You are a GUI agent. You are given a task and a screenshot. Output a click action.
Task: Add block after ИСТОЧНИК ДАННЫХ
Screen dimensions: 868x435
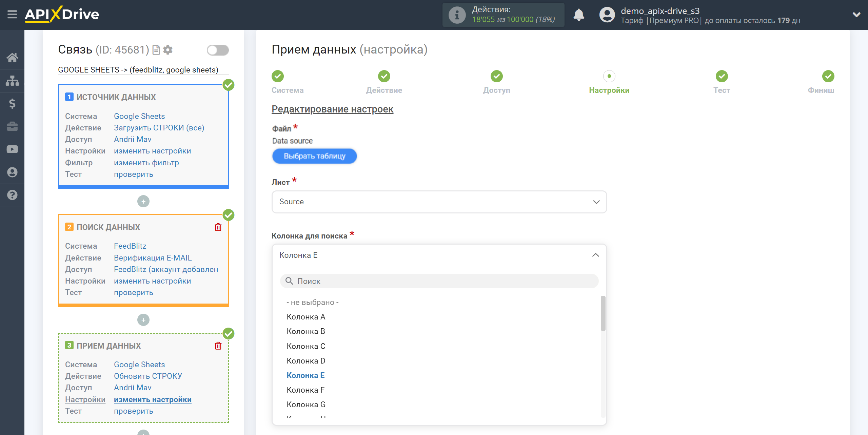(x=143, y=201)
